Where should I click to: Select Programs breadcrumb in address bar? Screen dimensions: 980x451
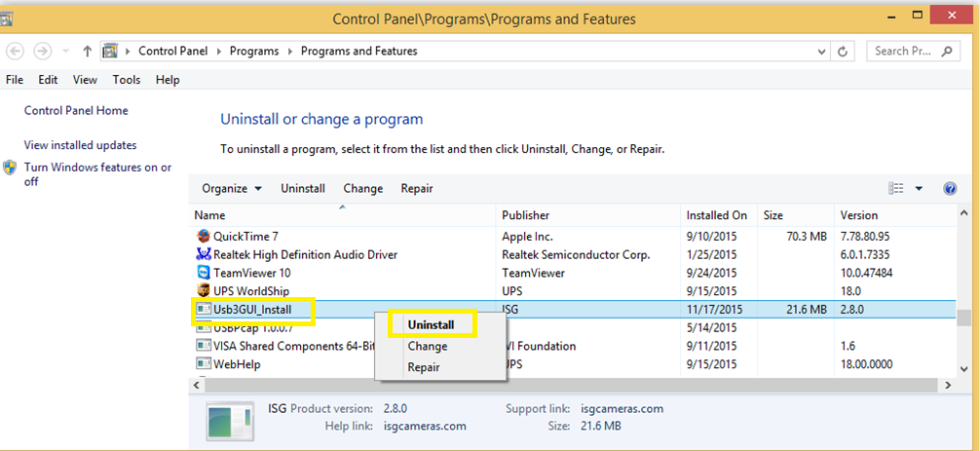click(254, 52)
